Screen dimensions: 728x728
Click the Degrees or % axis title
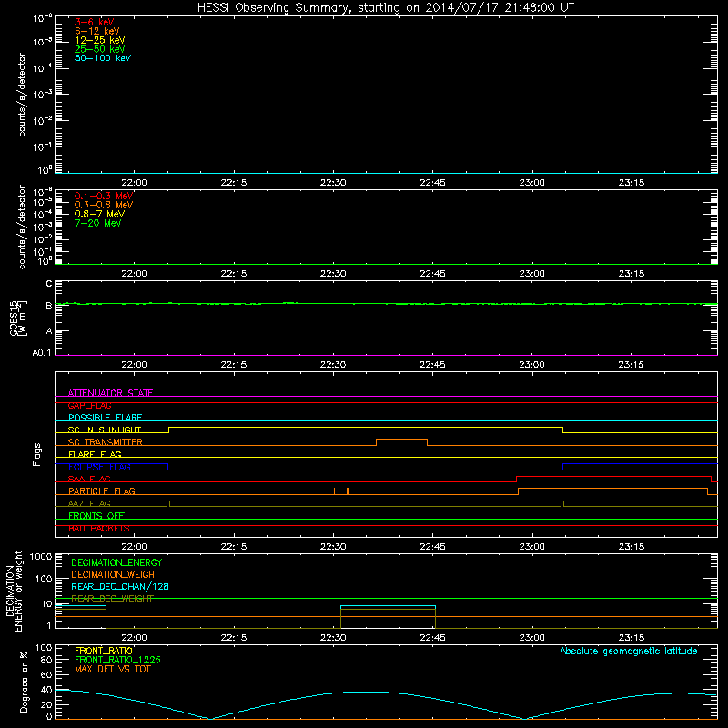[x=24, y=682]
